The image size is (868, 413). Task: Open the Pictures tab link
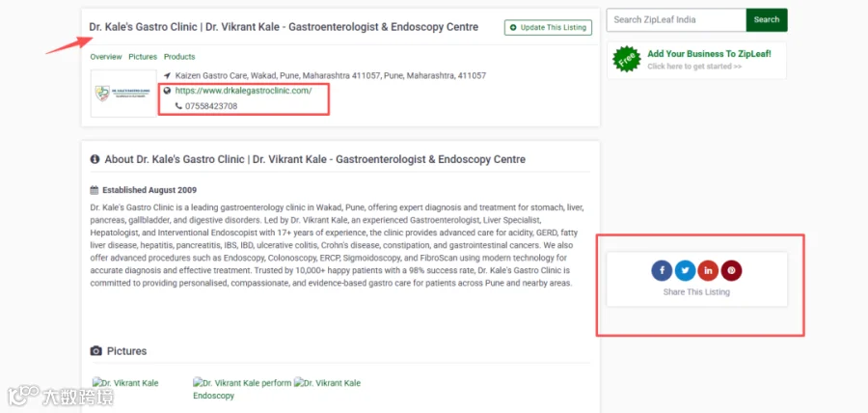click(x=143, y=57)
